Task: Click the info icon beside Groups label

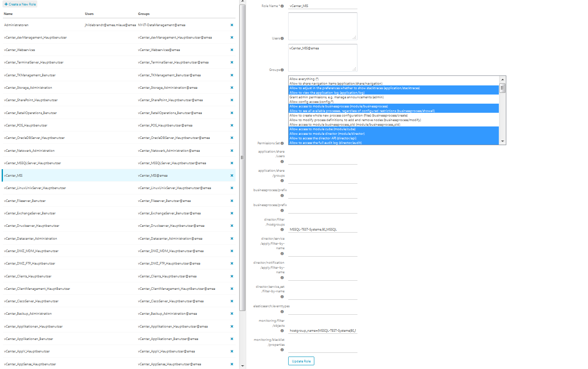Action: coord(282,70)
